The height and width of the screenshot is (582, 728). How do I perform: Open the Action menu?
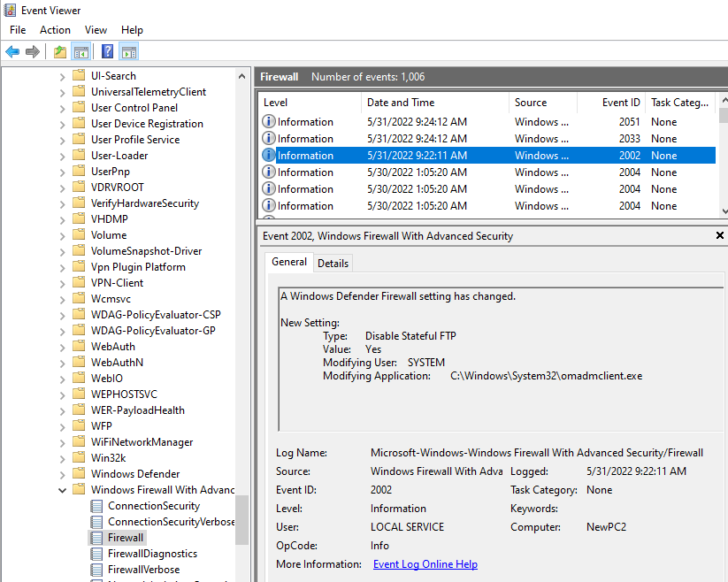(55, 29)
